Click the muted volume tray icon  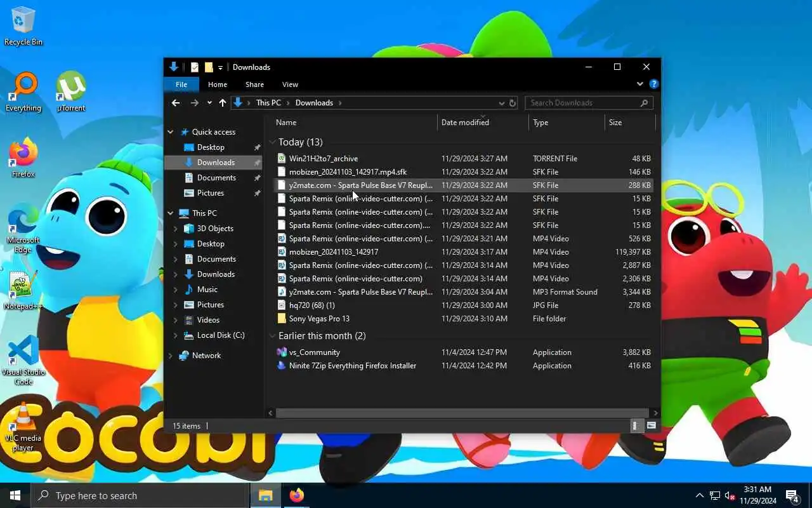pos(730,495)
